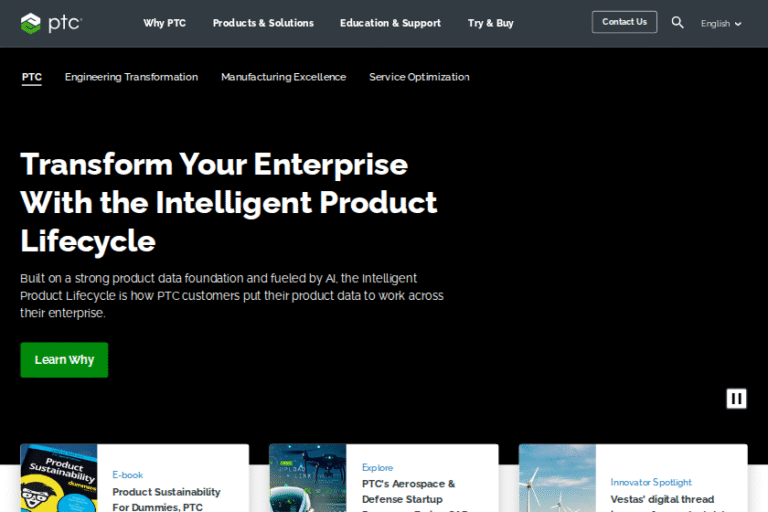
Task: Open the Why PTC menu
Action: click(x=164, y=23)
